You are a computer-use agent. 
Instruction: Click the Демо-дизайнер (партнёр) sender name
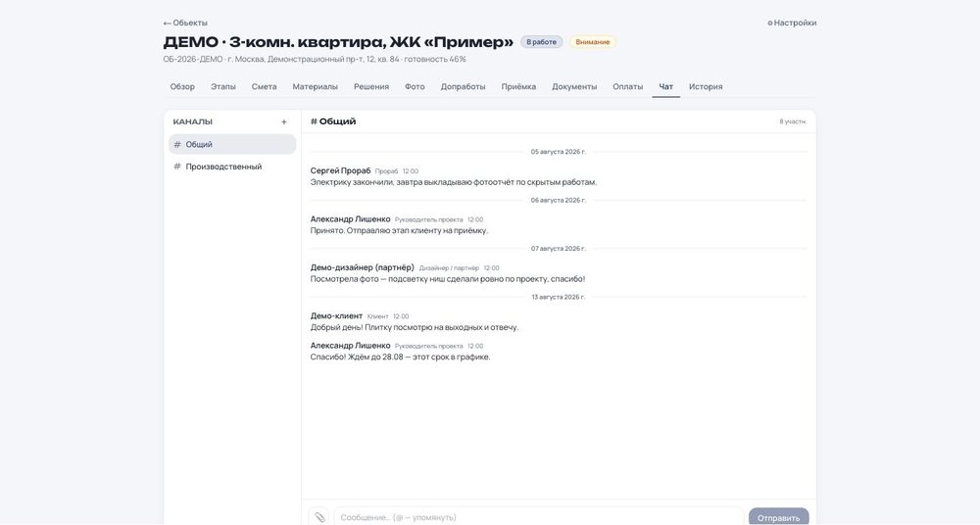coord(363,267)
